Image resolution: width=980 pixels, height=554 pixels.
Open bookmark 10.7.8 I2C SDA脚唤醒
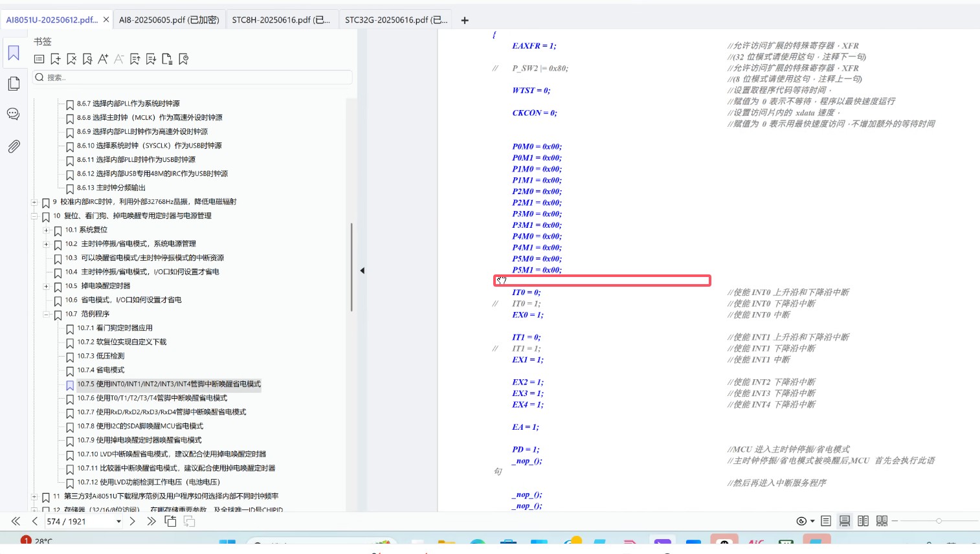[x=140, y=426]
